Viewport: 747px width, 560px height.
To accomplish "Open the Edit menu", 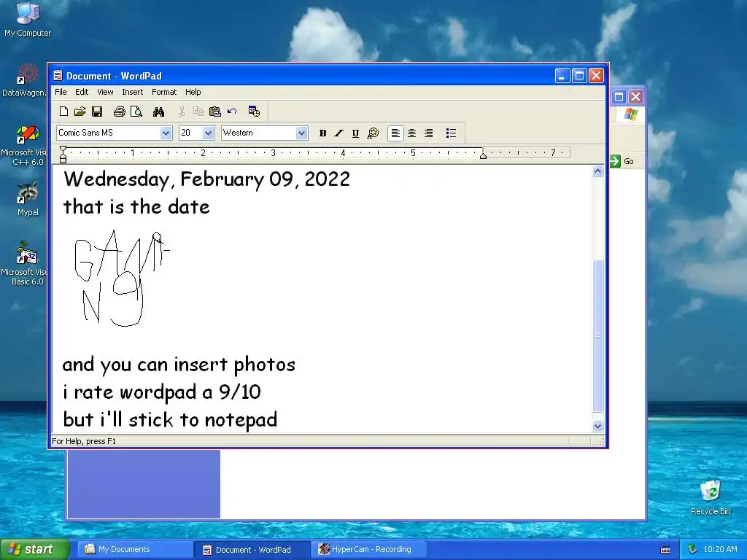I will click(82, 92).
